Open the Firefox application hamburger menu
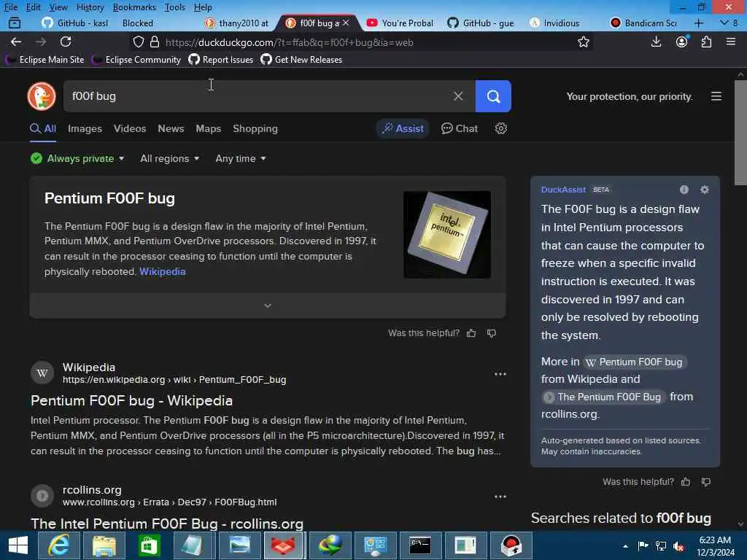Viewport: 747px width, 560px height. [x=731, y=42]
